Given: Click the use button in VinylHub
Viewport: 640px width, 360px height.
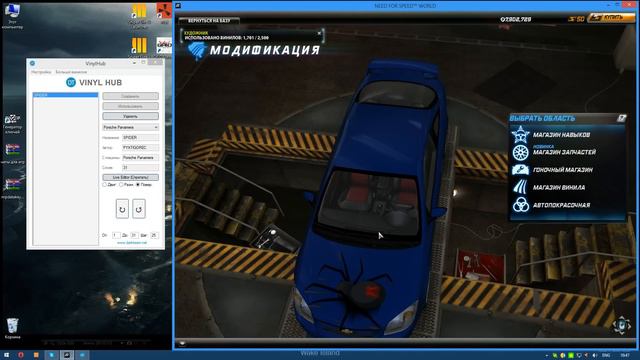Looking at the screenshot, I should 130,106.
